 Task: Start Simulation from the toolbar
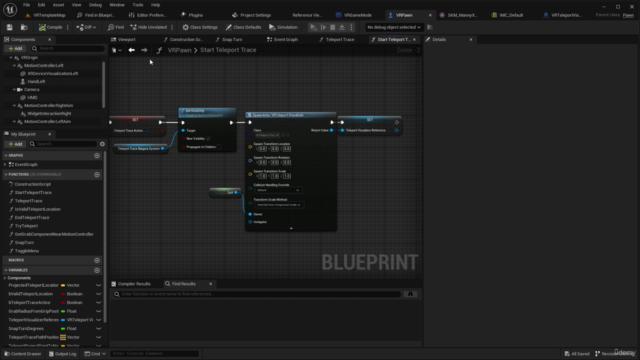283,27
